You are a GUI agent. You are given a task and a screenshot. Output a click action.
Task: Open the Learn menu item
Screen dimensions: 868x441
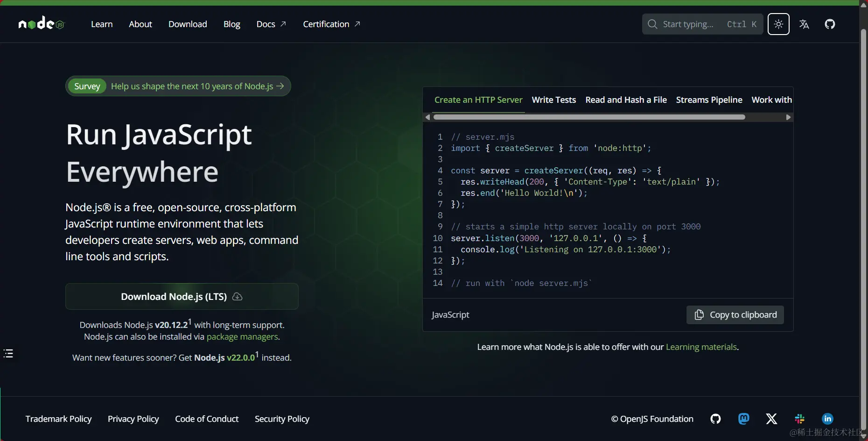102,24
